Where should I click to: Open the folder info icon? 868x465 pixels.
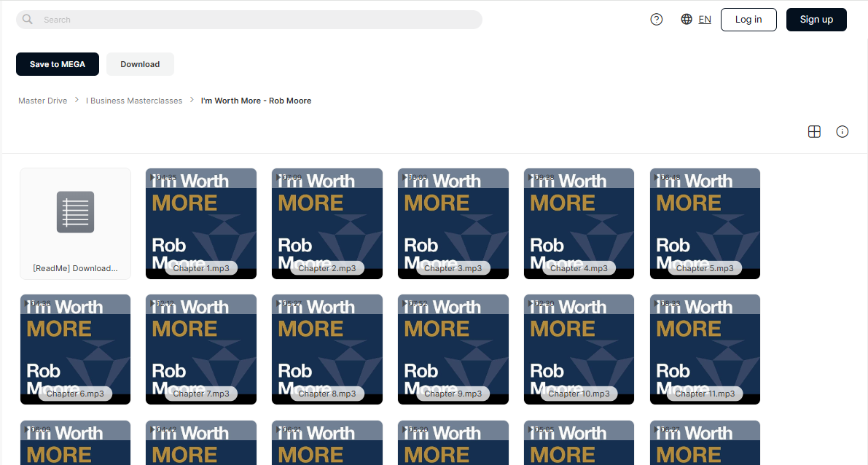[x=842, y=131]
